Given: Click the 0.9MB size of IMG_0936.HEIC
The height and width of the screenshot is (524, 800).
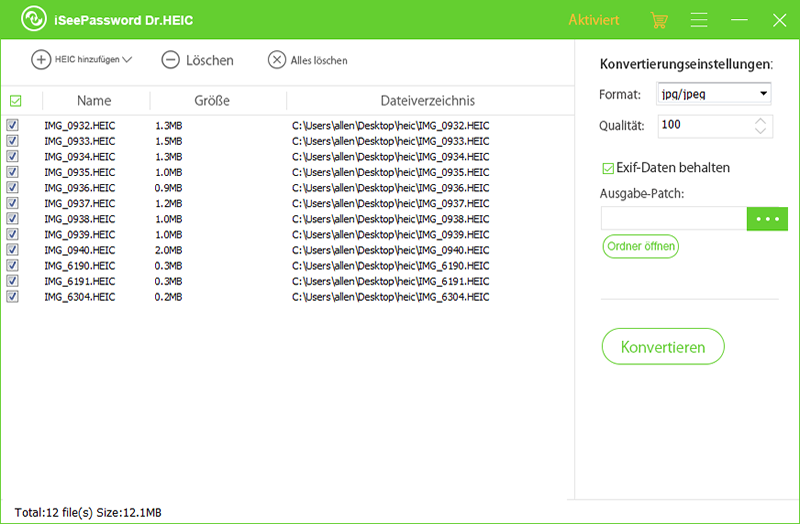Looking at the screenshot, I should click(168, 188).
